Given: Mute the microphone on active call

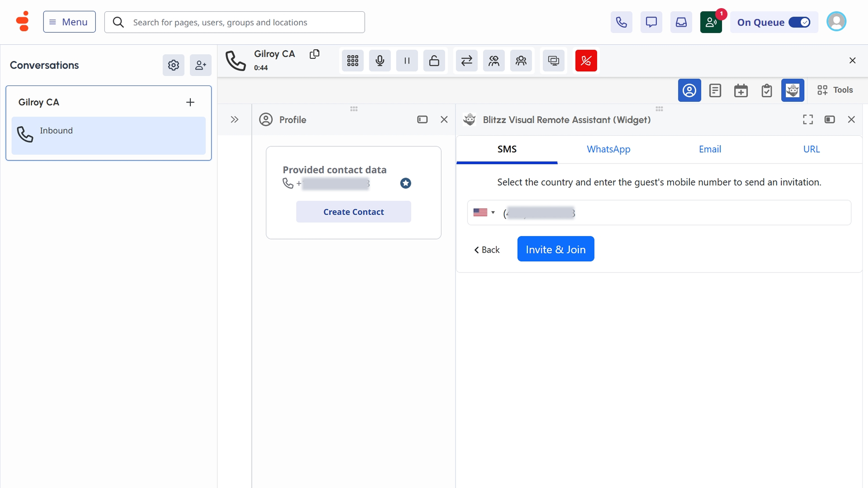Looking at the screenshot, I should pos(380,61).
